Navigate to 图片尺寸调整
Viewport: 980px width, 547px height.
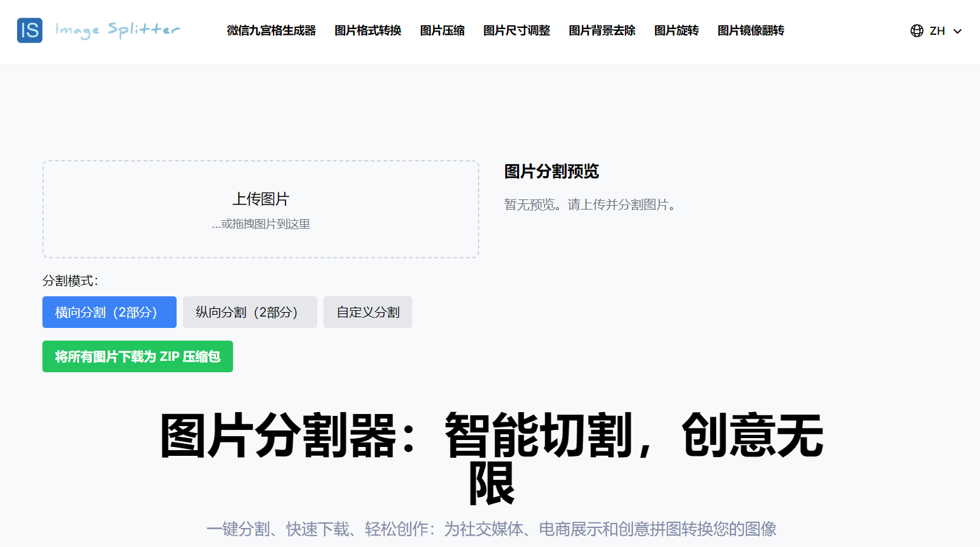click(517, 30)
